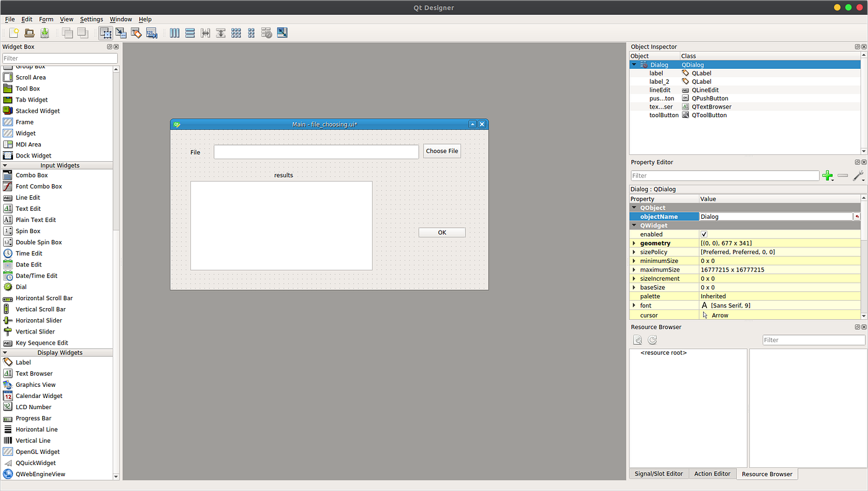Expand the font property row
Screen dimensions: 868x491
pyautogui.click(x=634, y=306)
